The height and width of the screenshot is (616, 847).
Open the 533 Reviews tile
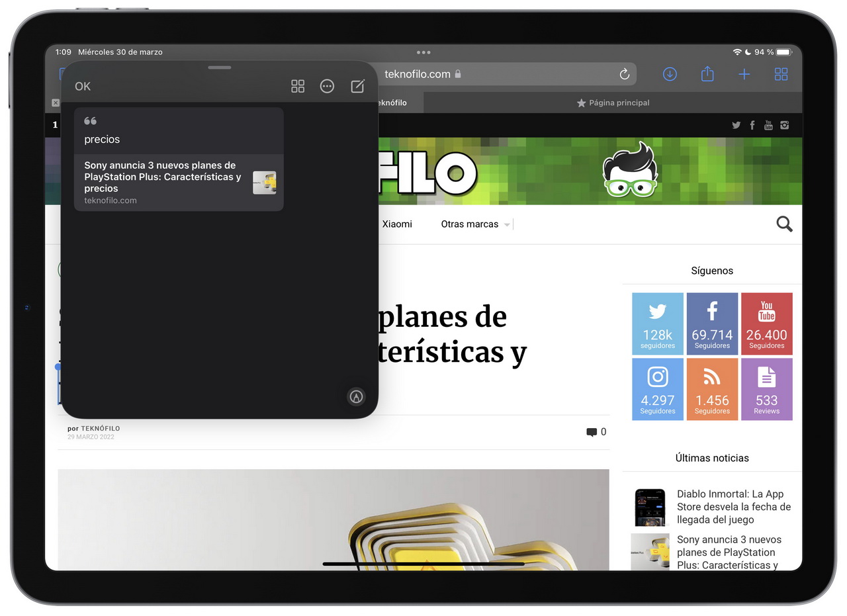click(766, 389)
